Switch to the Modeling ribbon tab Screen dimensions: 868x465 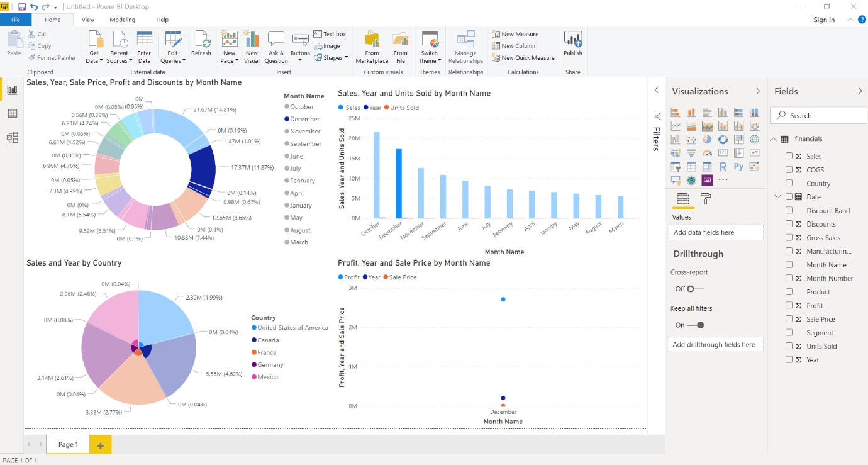click(x=123, y=20)
